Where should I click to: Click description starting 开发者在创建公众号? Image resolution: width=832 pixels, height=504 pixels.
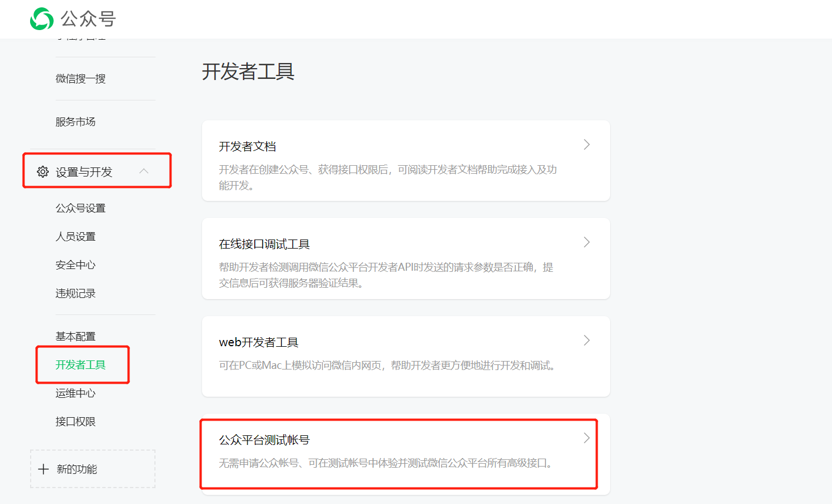(x=388, y=177)
